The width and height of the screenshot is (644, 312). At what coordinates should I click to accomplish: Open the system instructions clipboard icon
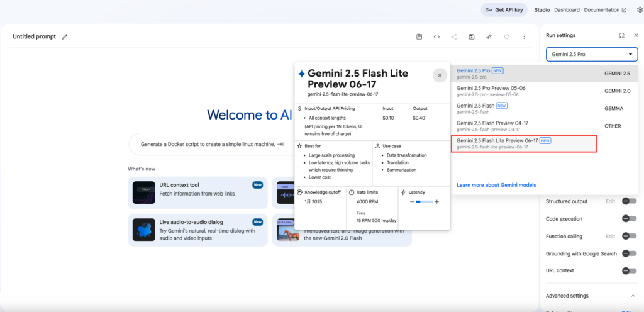coord(419,36)
